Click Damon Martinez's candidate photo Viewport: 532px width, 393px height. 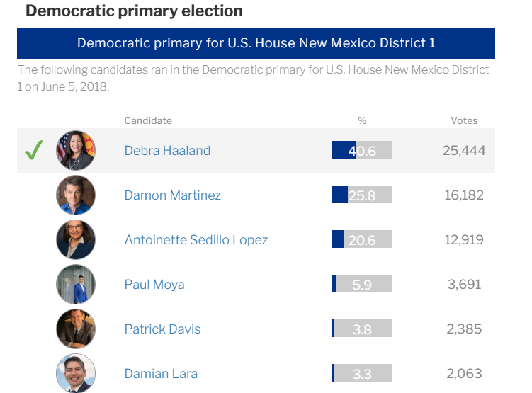tap(76, 195)
